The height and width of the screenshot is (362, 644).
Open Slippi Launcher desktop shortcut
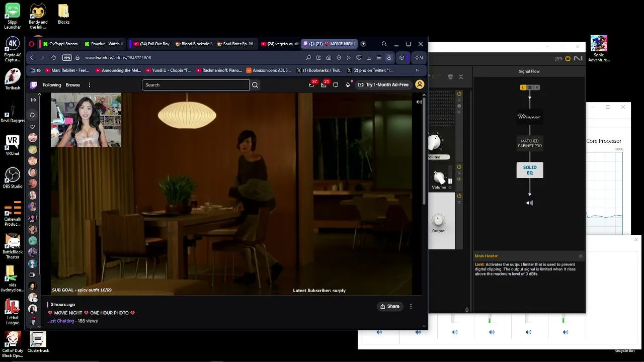point(13,15)
